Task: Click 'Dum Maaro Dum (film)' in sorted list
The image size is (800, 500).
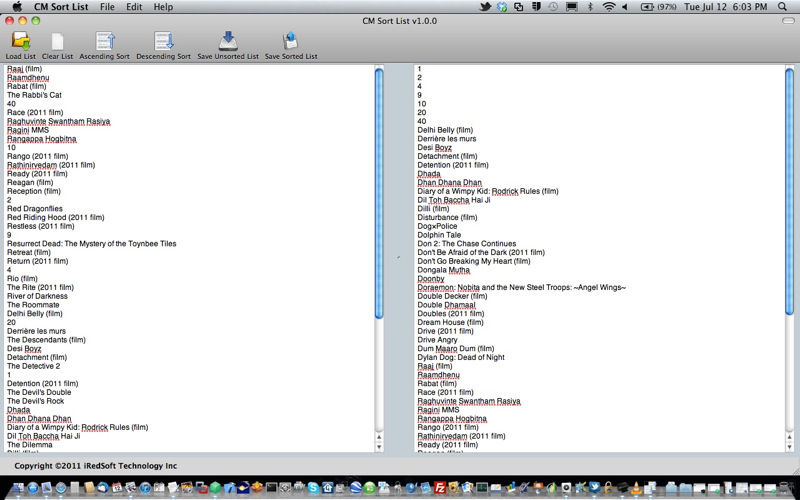Action: (456, 348)
